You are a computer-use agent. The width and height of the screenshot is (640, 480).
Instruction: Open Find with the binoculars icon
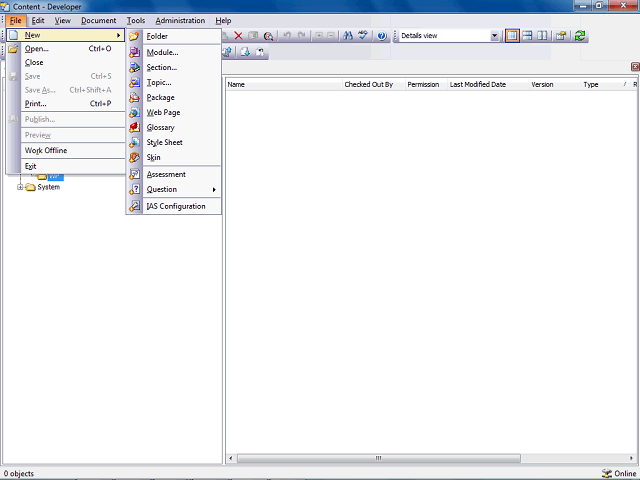click(x=348, y=36)
